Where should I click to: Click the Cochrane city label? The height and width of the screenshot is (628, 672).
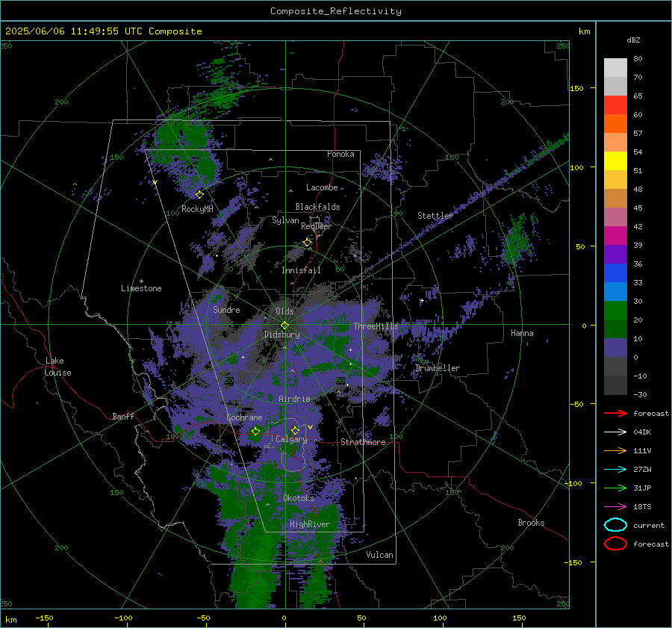(x=244, y=417)
